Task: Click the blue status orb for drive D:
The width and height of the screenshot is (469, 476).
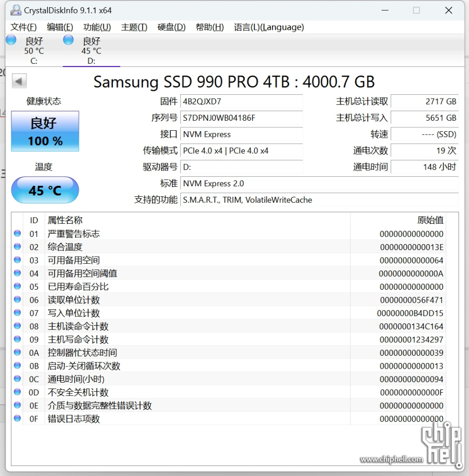Action: click(68, 40)
